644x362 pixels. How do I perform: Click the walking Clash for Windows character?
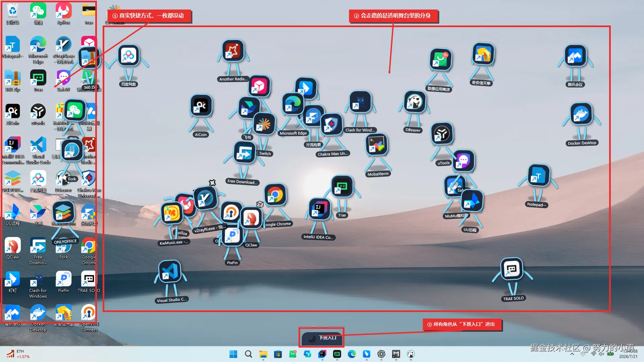click(x=360, y=102)
